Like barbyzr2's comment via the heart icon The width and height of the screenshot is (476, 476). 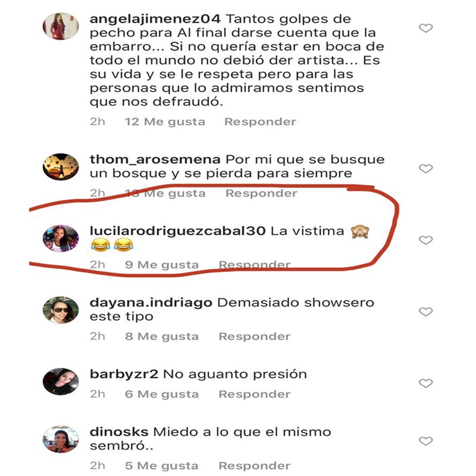coord(425,383)
